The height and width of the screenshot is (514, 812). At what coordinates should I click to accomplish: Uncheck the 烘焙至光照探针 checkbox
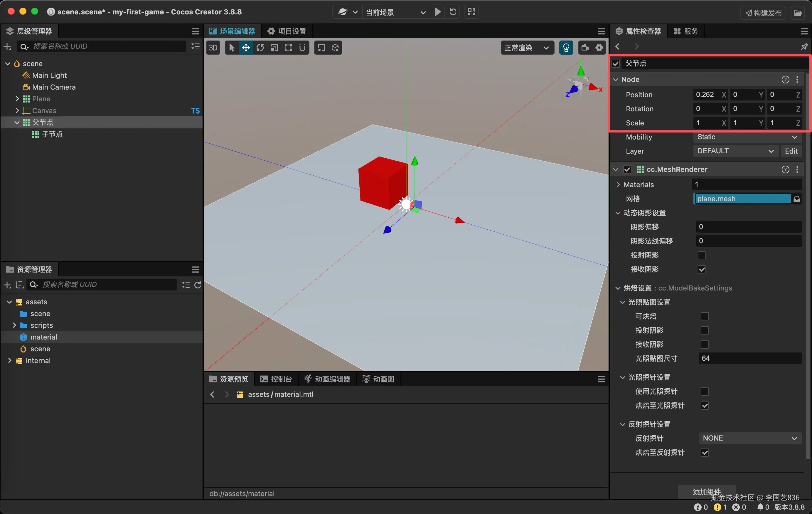tap(705, 406)
